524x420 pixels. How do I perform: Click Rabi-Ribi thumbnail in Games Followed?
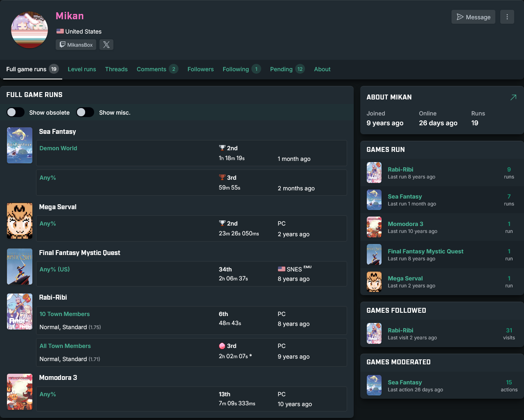coord(374,333)
